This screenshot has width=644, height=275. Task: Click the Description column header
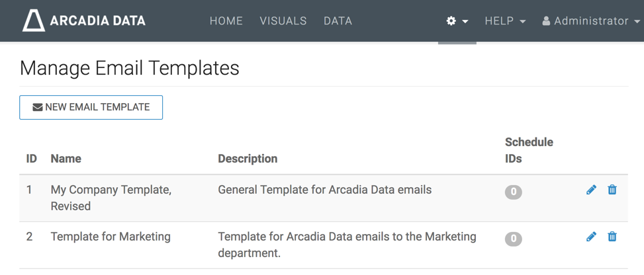pos(248,159)
